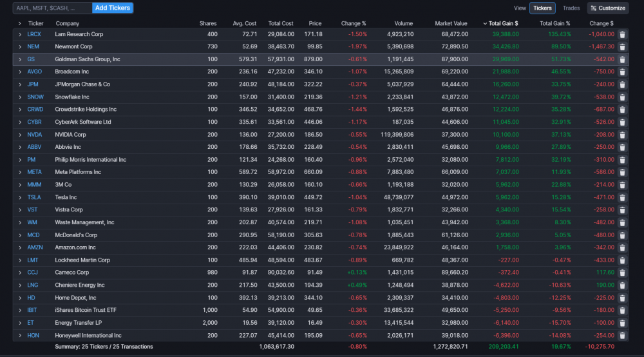Click trash icon on Amazon.com row
Image resolution: width=644 pixels, height=357 pixels.
pyautogui.click(x=622, y=247)
